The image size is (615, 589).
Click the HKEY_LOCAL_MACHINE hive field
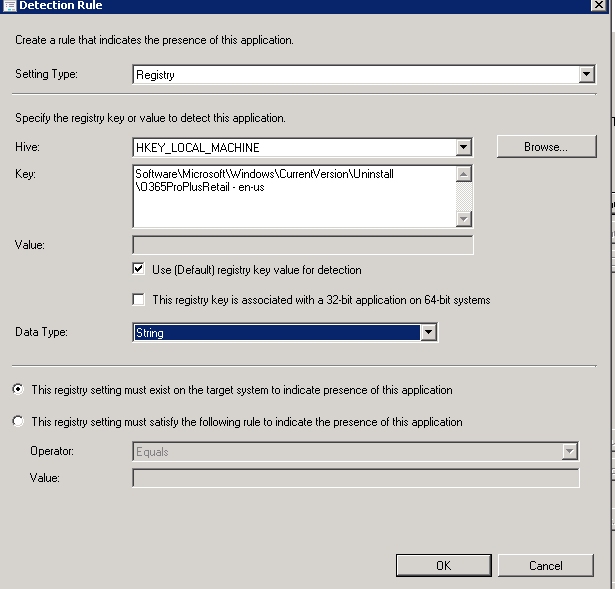coord(302,147)
